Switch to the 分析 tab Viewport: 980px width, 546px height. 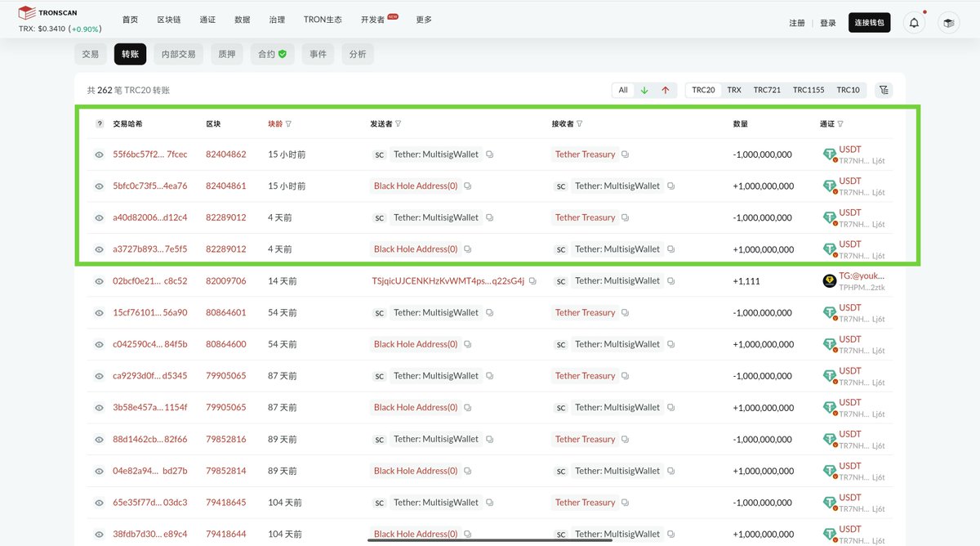(358, 54)
